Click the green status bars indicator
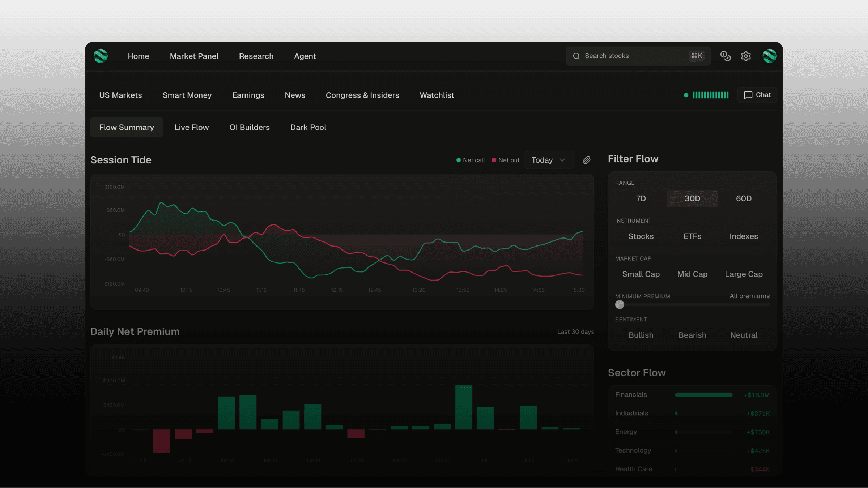The height and width of the screenshot is (488, 868). (x=710, y=95)
